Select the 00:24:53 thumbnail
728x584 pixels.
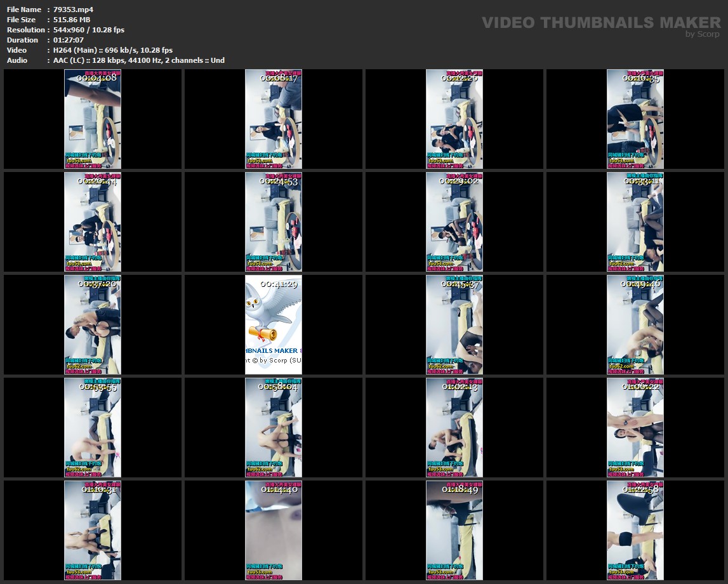[x=274, y=222]
